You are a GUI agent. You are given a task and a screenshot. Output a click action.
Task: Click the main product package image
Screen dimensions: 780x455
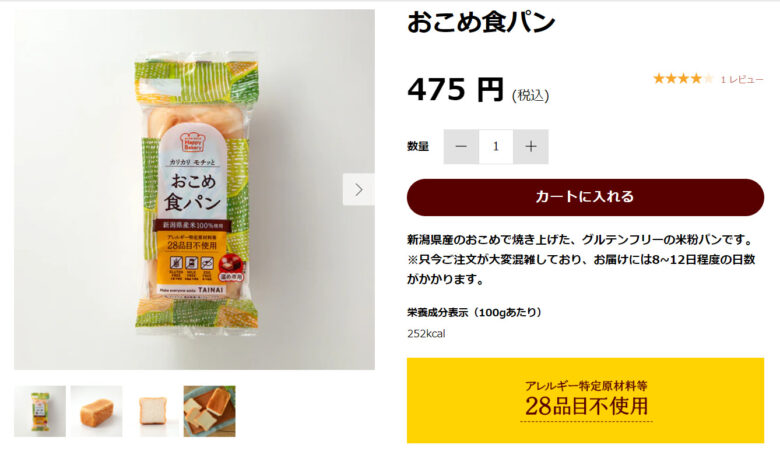(195, 189)
